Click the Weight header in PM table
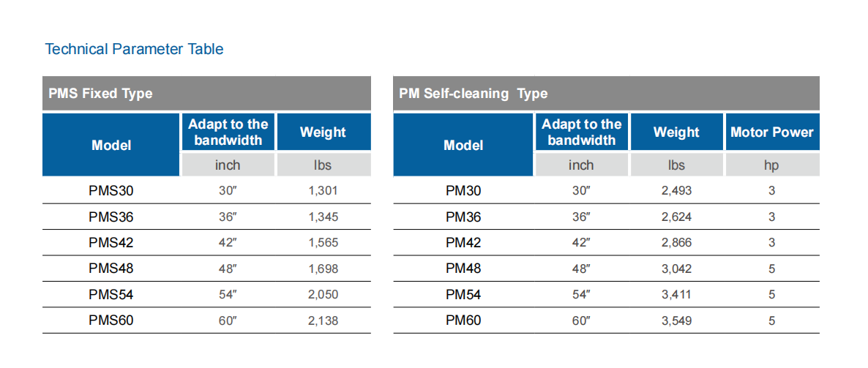Viewport: 868px width, 368px height. 676,132
